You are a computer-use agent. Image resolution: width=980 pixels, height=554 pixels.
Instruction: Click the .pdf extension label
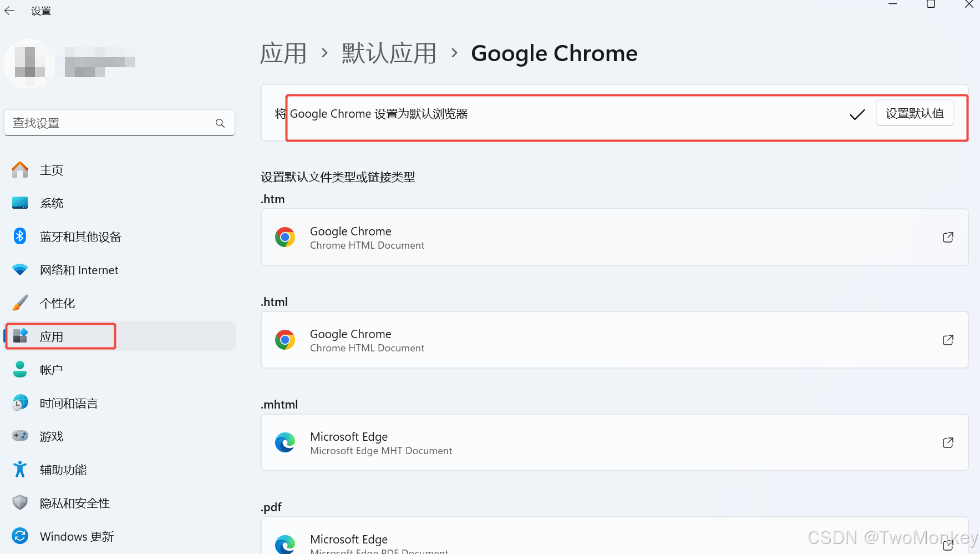pyautogui.click(x=271, y=507)
